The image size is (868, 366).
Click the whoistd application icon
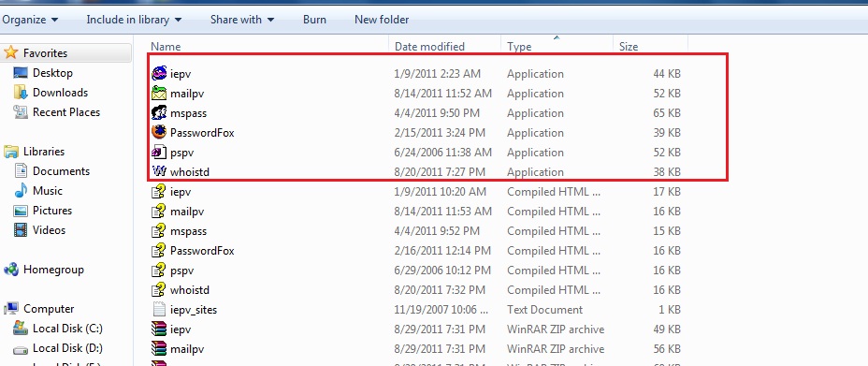[x=159, y=171]
